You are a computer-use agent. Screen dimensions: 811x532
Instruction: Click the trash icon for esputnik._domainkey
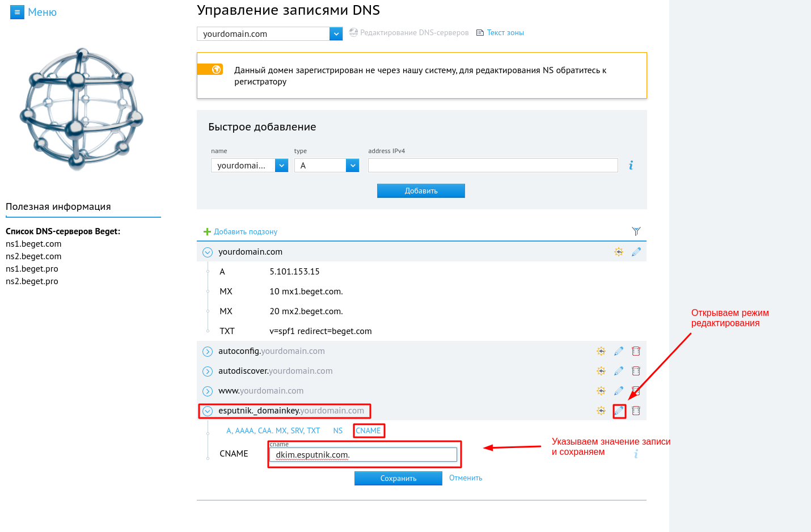click(636, 411)
